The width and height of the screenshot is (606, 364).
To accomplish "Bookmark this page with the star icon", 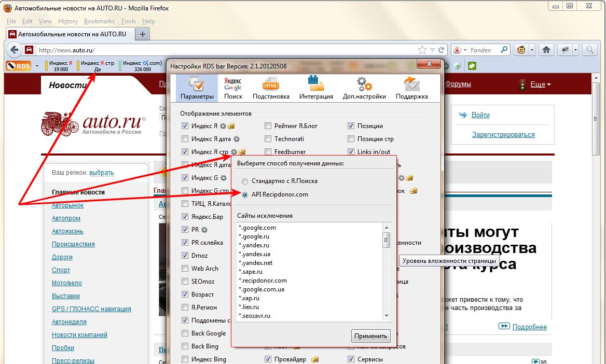I will coord(422,50).
